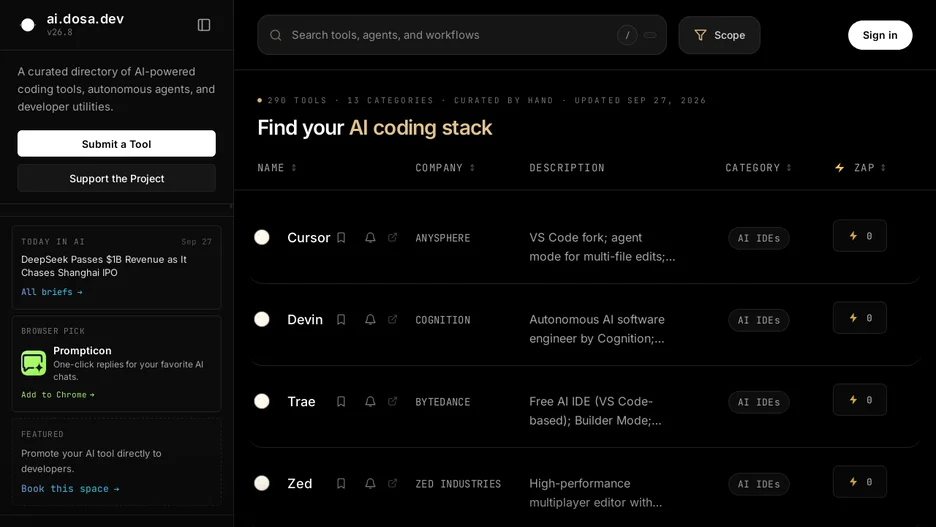The width and height of the screenshot is (936, 527).
Task: Support the Project
Action: tap(116, 178)
